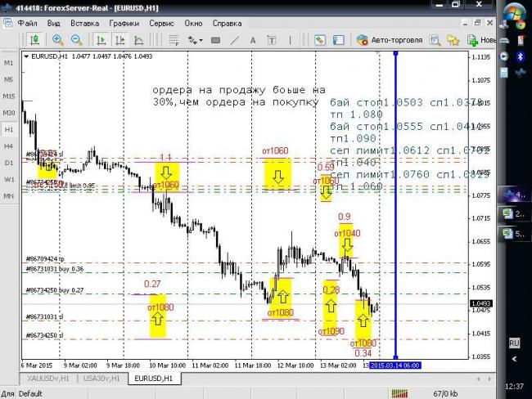Click the #86731031 buy 0.36 order line
Screen dimensions: 532x399
(55, 269)
